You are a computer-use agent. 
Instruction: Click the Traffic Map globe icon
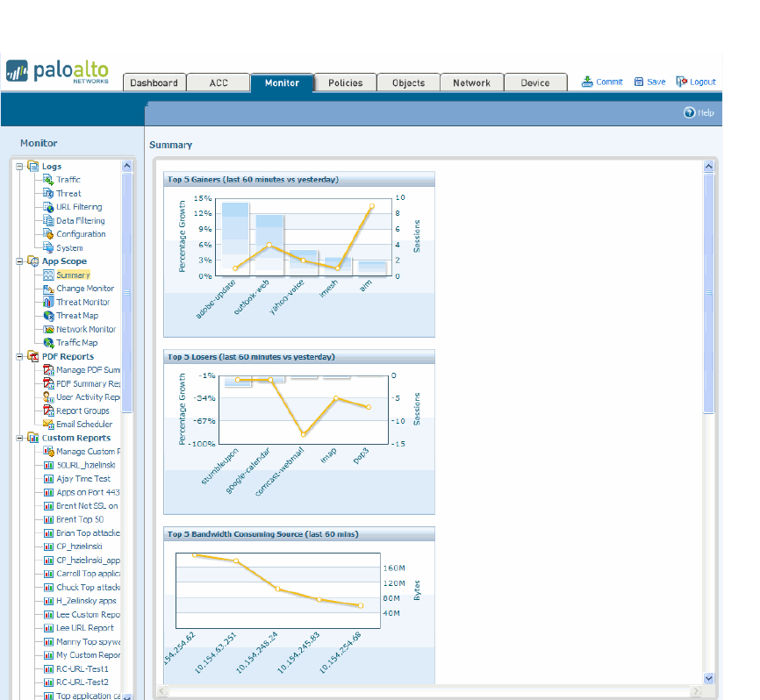(x=48, y=343)
